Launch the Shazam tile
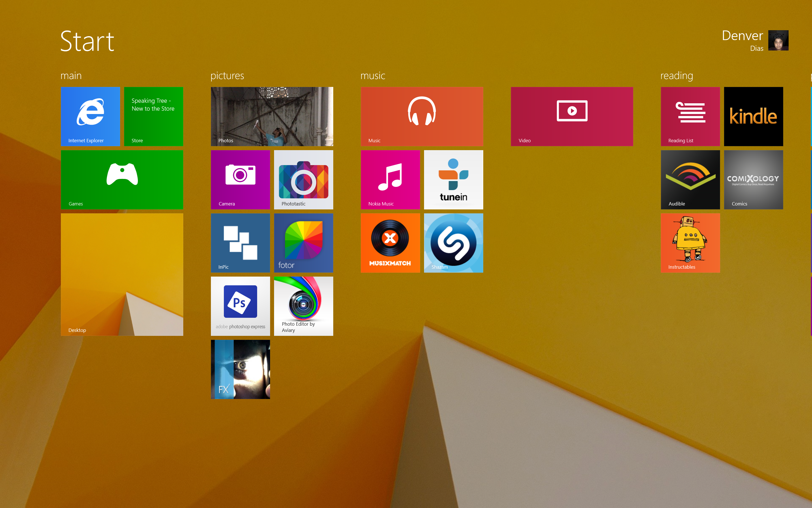This screenshot has width=812, height=508. click(453, 243)
